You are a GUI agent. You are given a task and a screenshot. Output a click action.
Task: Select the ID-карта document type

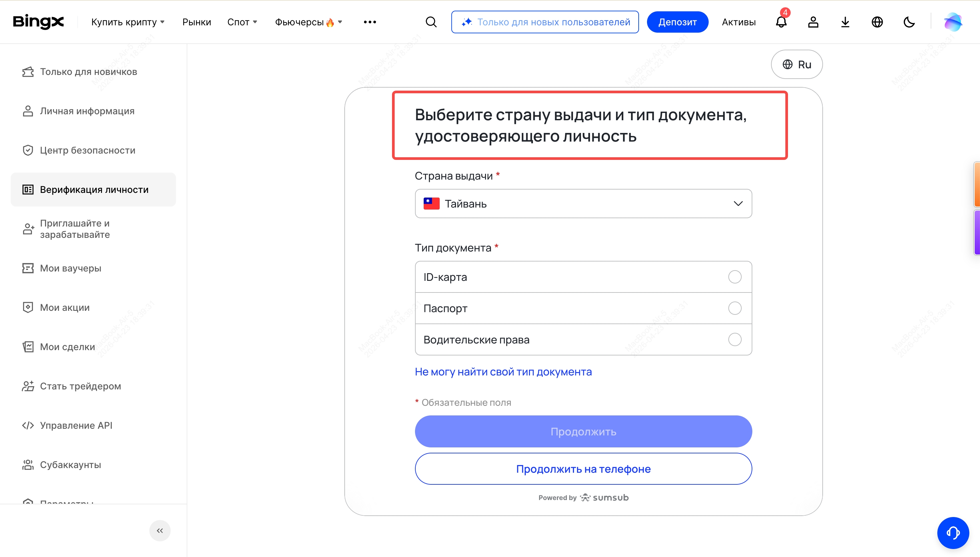pos(734,277)
